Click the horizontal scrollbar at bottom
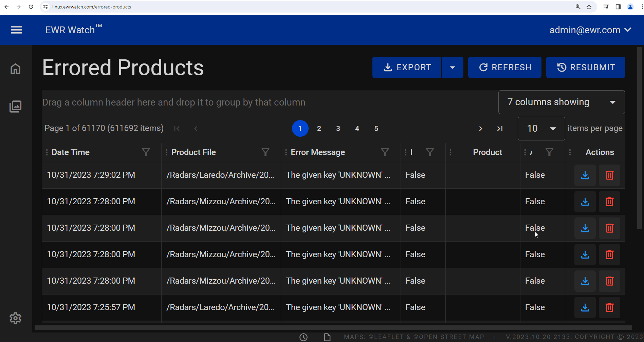Image resolution: width=644 pixels, height=342 pixels. tap(333, 328)
